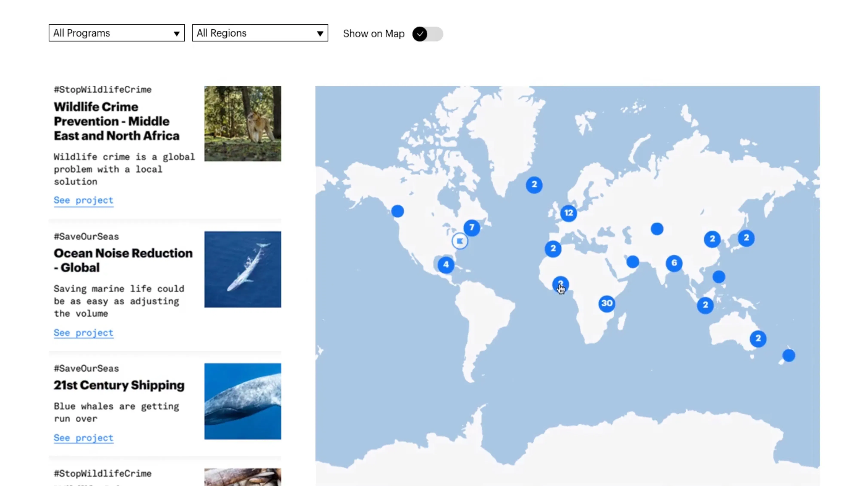Image resolution: width=868 pixels, height=486 pixels.
Task: Click the single marker on North America's west coast
Action: pos(398,211)
